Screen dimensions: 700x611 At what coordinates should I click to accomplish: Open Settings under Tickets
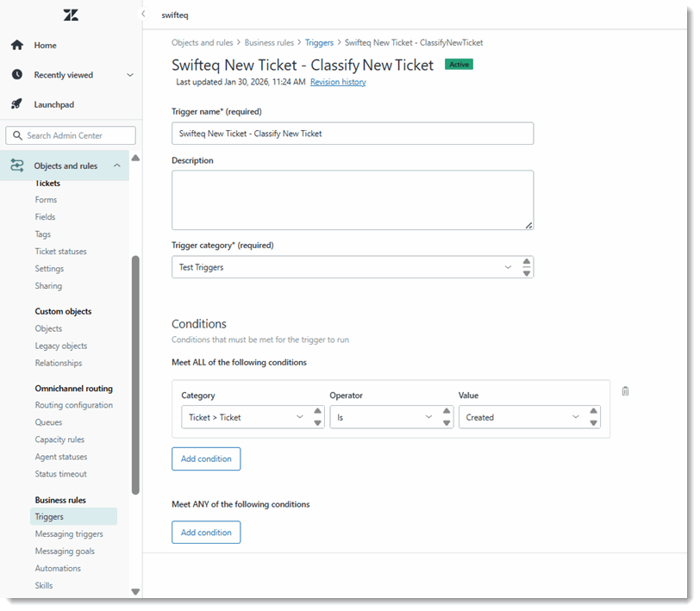pos(49,269)
